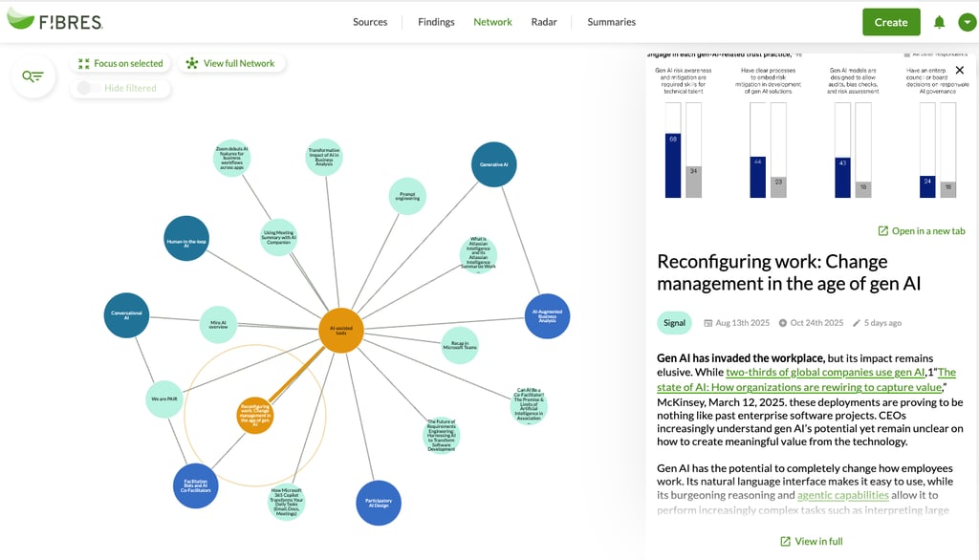Click the 5 days ago edited label
The height and width of the screenshot is (560, 979).
(x=878, y=323)
